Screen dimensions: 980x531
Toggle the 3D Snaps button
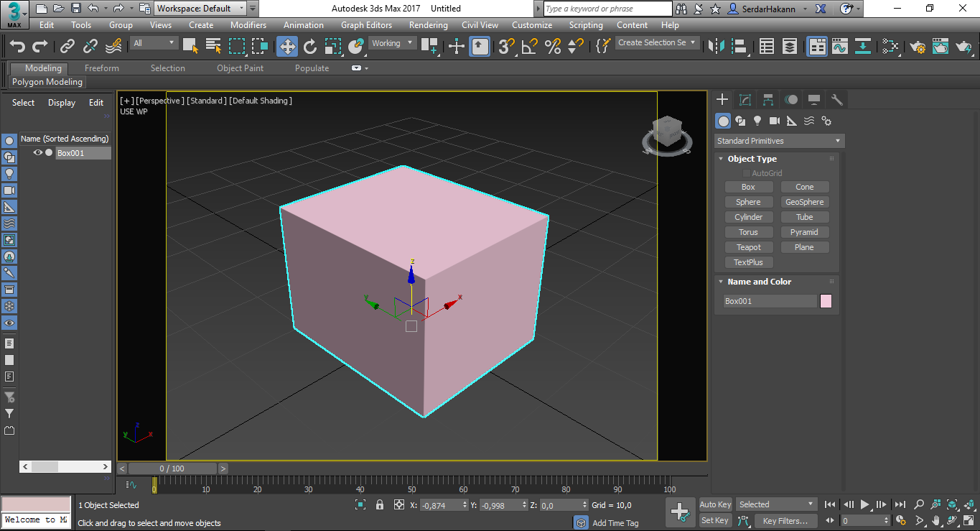click(x=506, y=46)
